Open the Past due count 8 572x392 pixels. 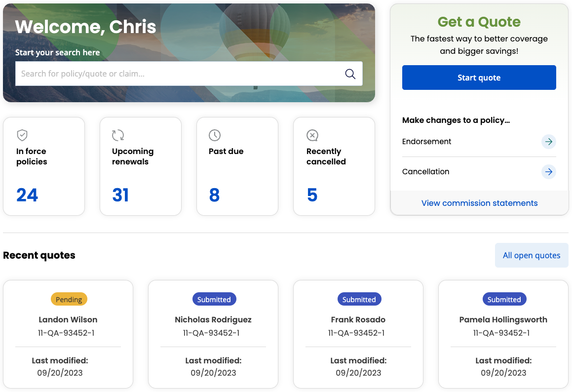(215, 195)
